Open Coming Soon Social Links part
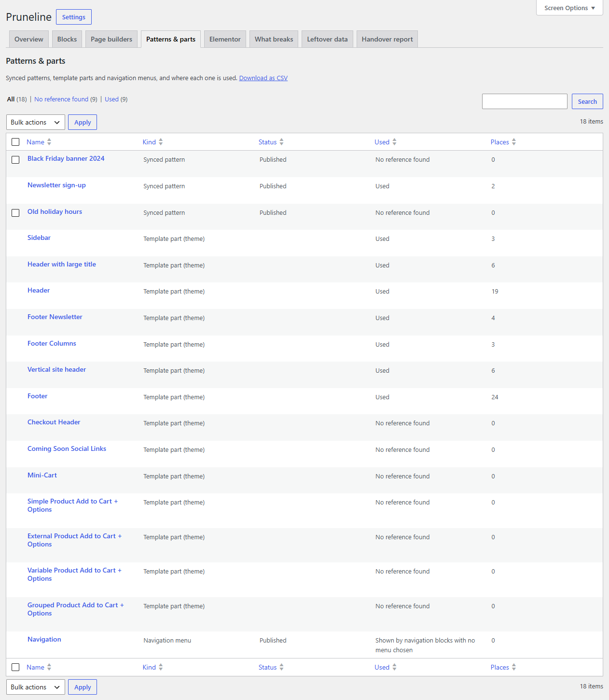 67,448
